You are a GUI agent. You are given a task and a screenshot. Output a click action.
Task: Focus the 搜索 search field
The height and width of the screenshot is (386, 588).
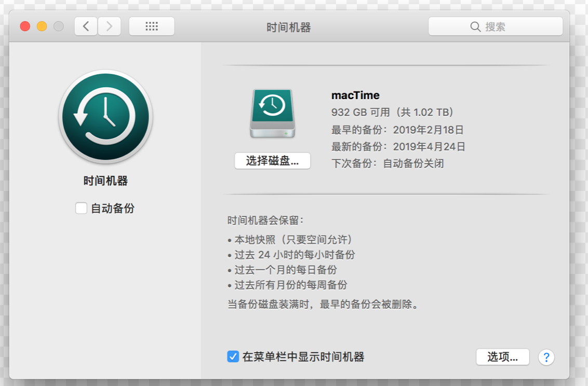pyautogui.click(x=514, y=26)
